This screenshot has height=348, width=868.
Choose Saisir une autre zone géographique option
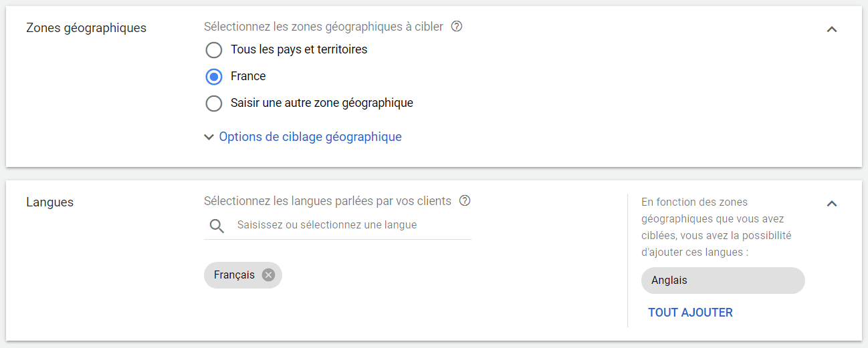coord(214,104)
